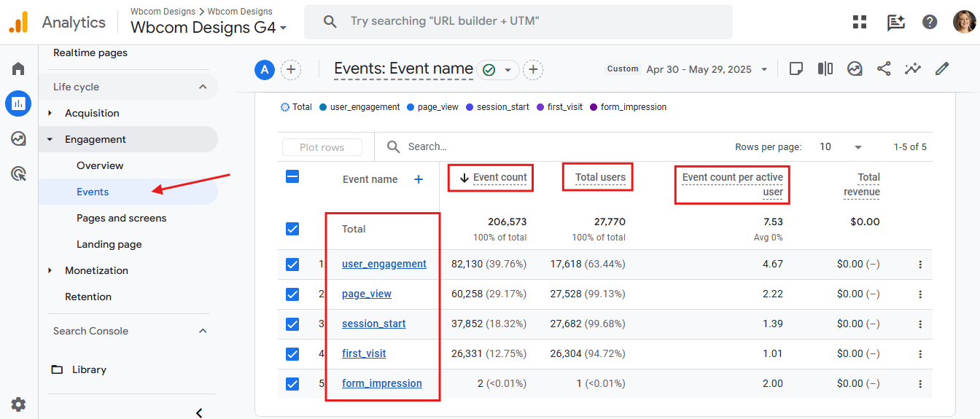Open the user_engagement event link
This screenshot has width=980, height=419.
(x=384, y=264)
